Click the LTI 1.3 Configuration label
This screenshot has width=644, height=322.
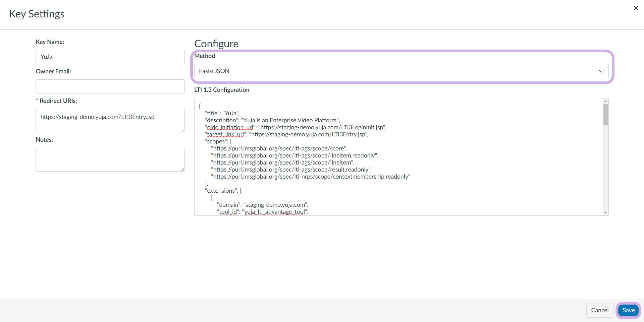[222, 90]
